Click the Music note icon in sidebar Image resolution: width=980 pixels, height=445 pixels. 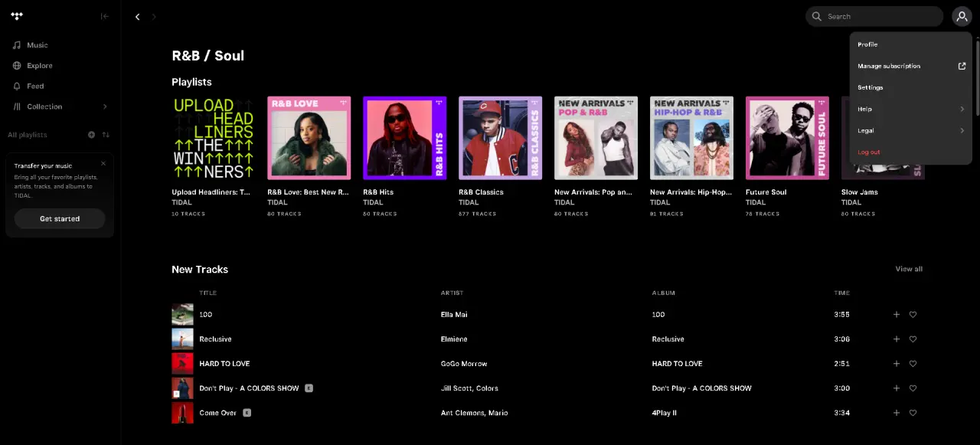point(17,45)
